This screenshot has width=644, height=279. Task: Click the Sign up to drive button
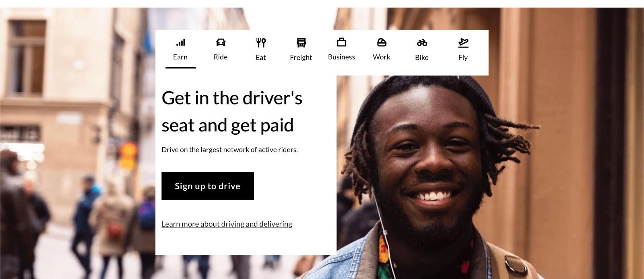208,186
